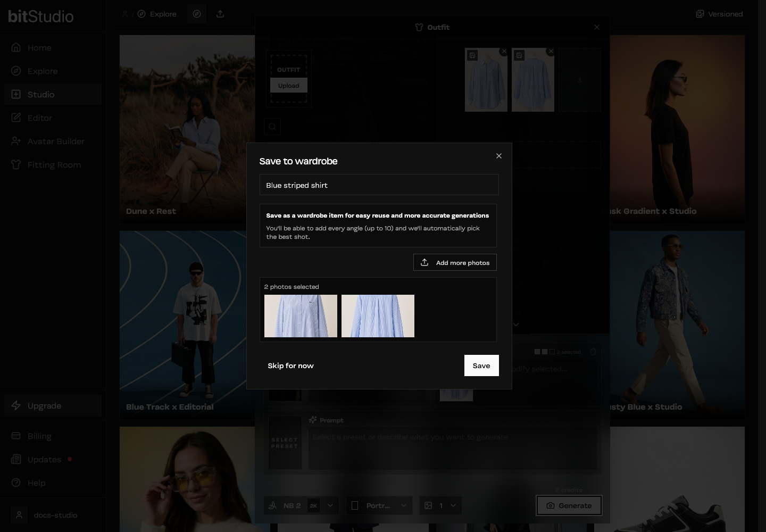Remove the first outfit shirt thumbnail

(504, 51)
